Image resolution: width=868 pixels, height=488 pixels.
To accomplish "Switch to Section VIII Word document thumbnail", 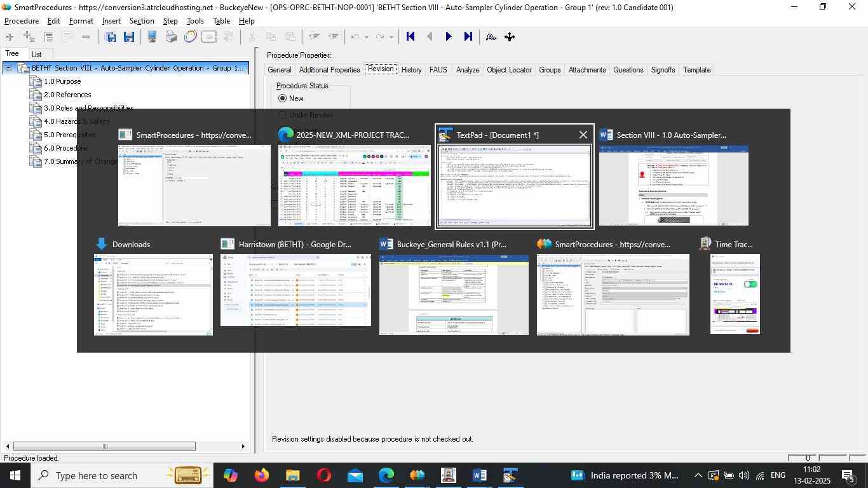I will point(674,186).
